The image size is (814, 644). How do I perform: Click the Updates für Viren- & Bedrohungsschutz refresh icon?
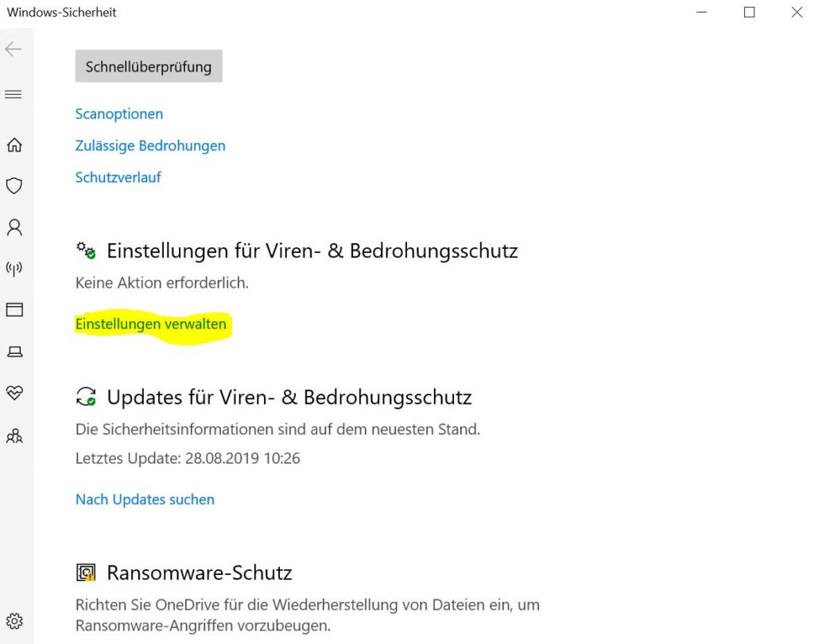click(x=85, y=397)
